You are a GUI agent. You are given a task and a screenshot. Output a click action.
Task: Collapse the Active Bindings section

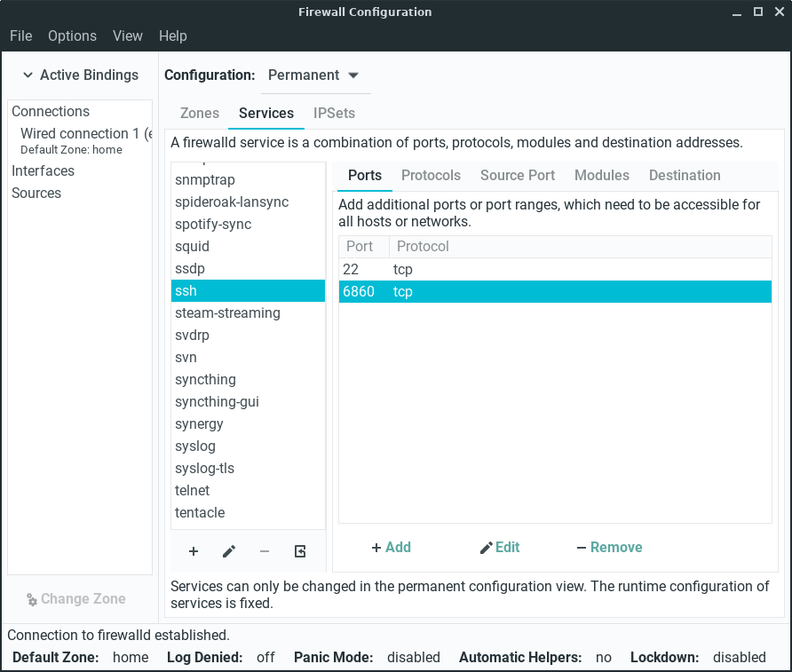(x=80, y=75)
